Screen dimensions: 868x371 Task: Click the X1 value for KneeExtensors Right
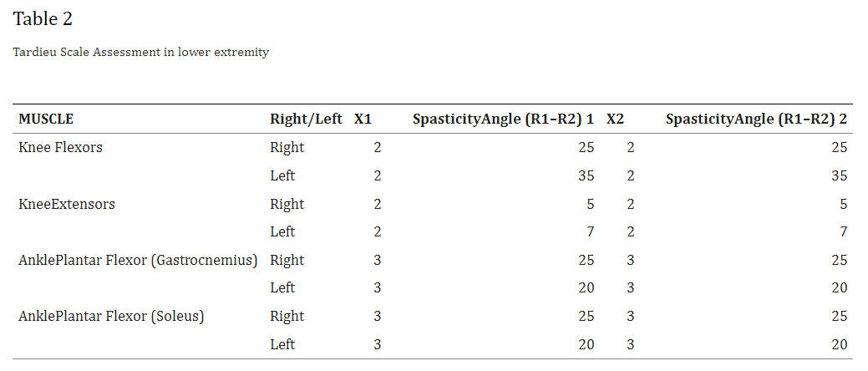[378, 204]
